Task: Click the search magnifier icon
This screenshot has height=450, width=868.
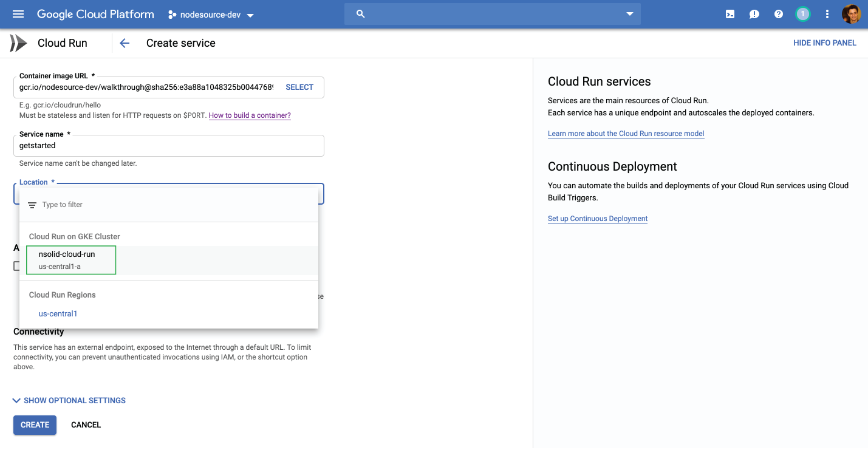Action: [360, 14]
